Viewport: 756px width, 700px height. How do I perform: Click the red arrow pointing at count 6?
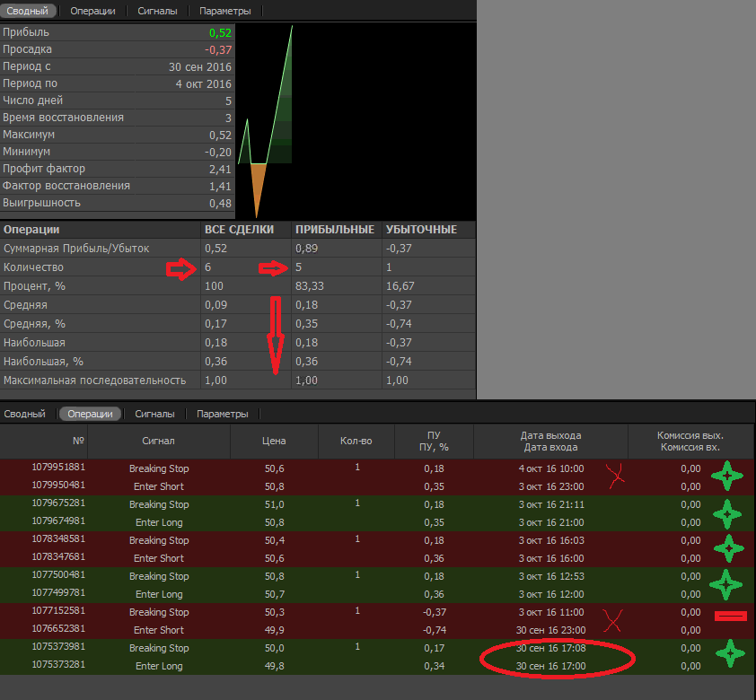pos(184,268)
